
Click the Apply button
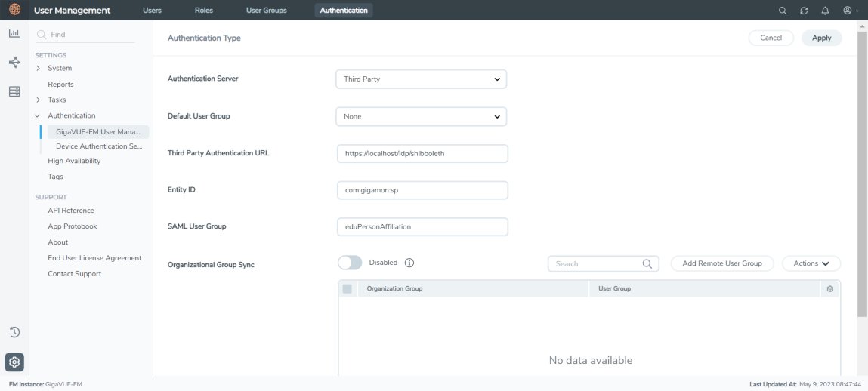(821, 38)
